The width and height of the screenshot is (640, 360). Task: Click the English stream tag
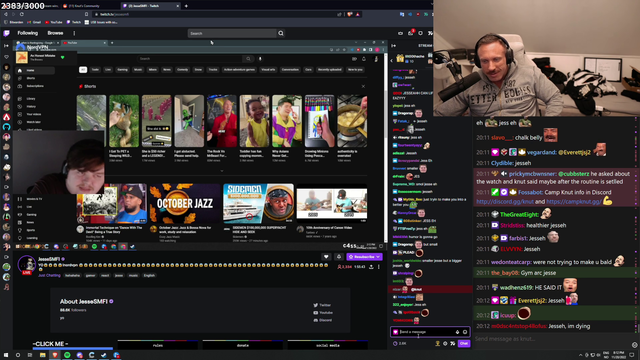(149, 276)
